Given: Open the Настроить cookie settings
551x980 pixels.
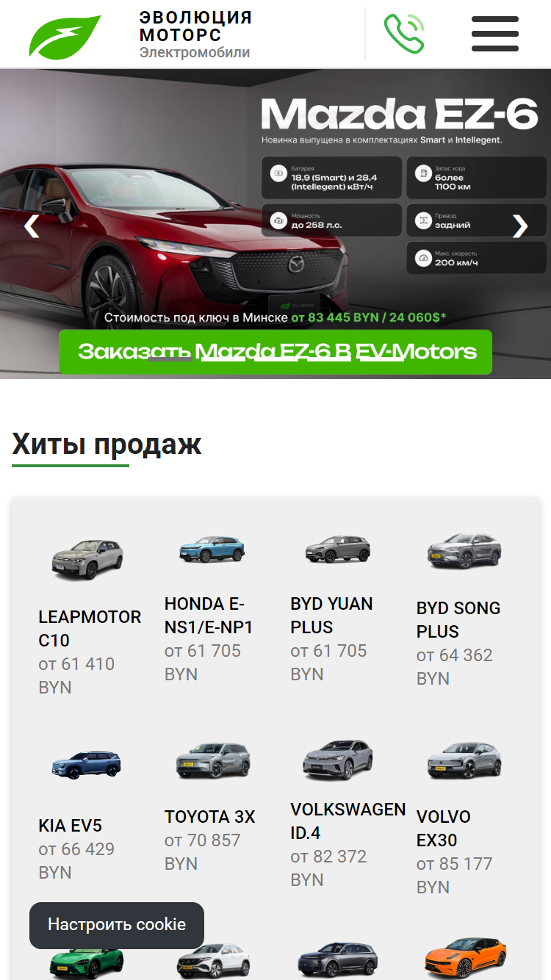Looking at the screenshot, I should [x=117, y=925].
